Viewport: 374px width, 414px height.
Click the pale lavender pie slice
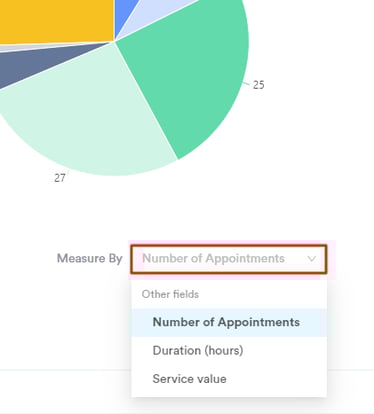[157, 13]
